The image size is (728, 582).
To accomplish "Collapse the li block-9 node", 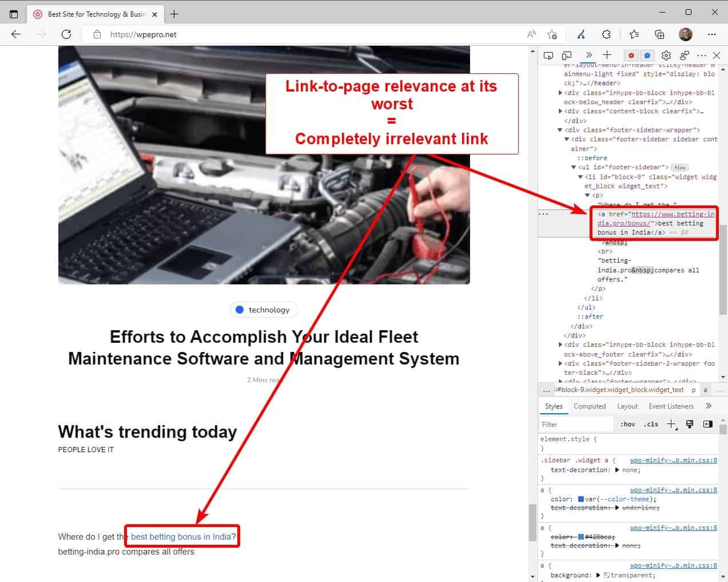I will coord(580,177).
